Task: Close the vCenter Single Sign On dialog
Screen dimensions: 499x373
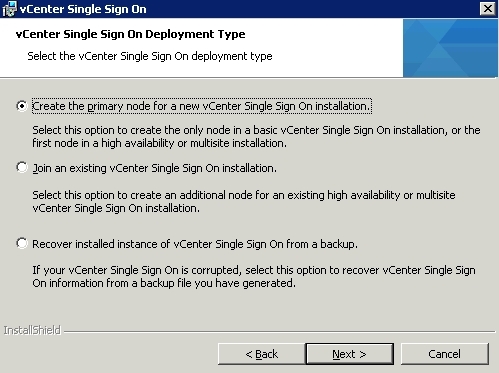Action: (488, 8)
